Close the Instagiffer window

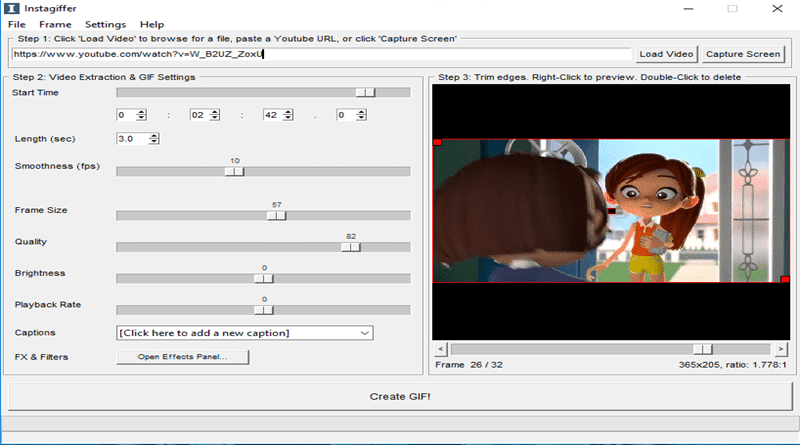click(777, 9)
